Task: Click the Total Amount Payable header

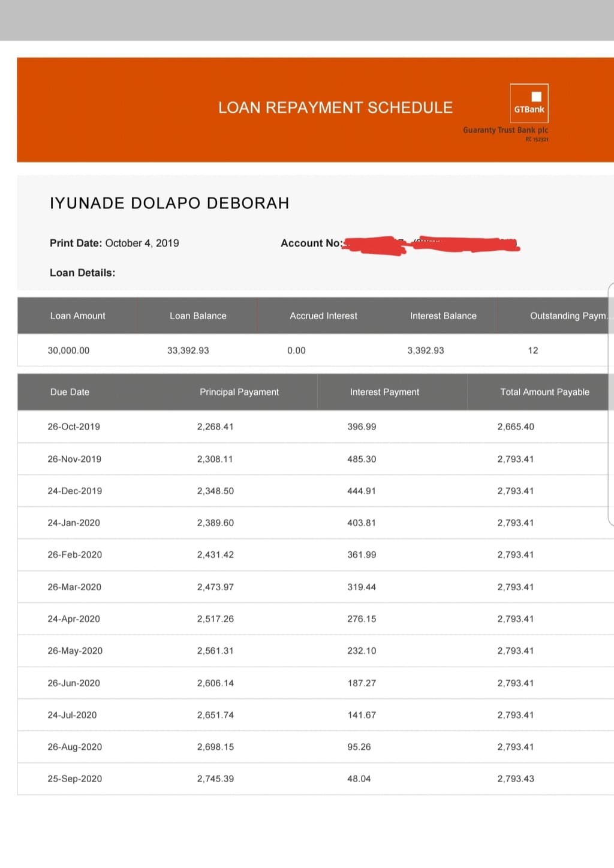Action: pyautogui.click(x=544, y=392)
